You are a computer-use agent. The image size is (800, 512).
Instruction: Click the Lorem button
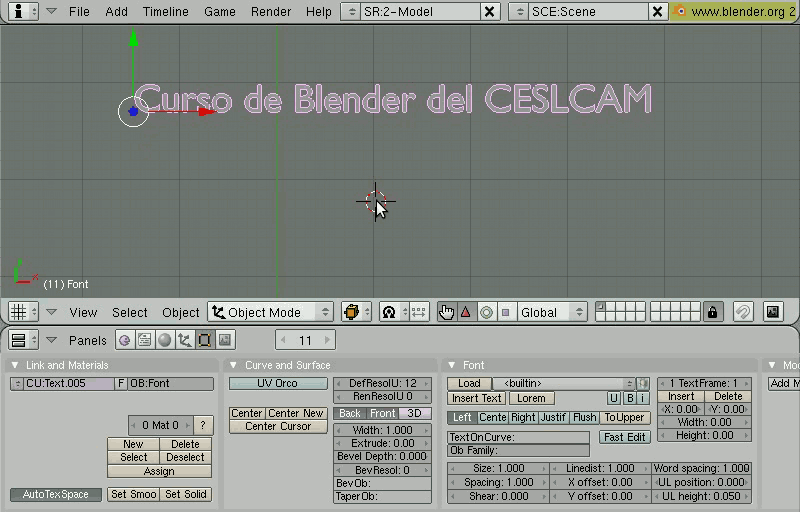(531, 398)
